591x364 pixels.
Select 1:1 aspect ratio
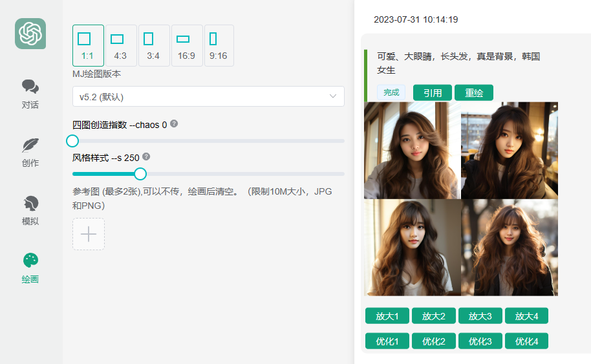coord(88,46)
